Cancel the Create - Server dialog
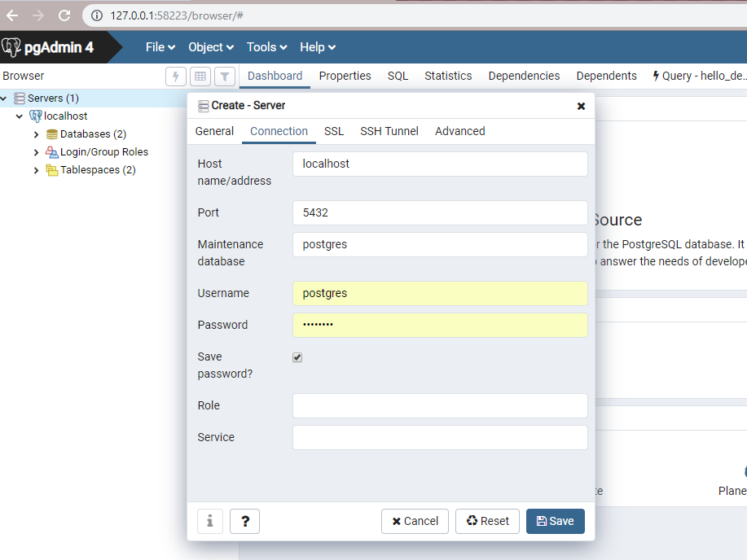747x560 pixels. tap(415, 521)
